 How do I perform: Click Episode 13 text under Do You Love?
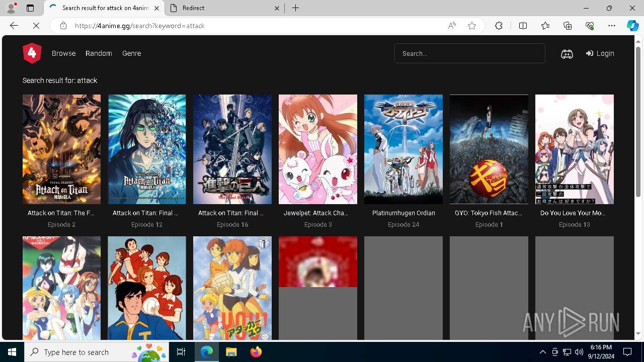tap(575, 225)
